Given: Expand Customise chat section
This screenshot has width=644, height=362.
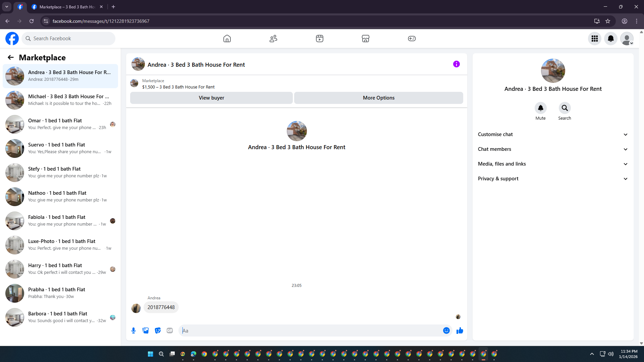Looking at the screenshot, I should coord(553,134).
